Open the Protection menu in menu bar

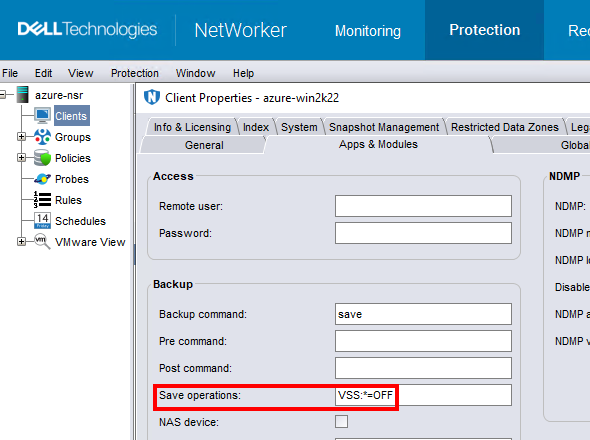(135, 73)
